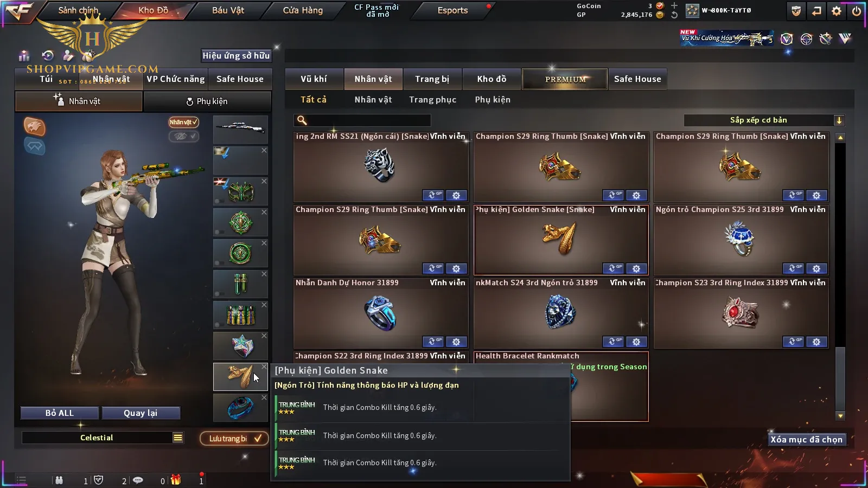Click the power exit icon
The height and width of the screenshot is (488, 868).
point(856,11)
